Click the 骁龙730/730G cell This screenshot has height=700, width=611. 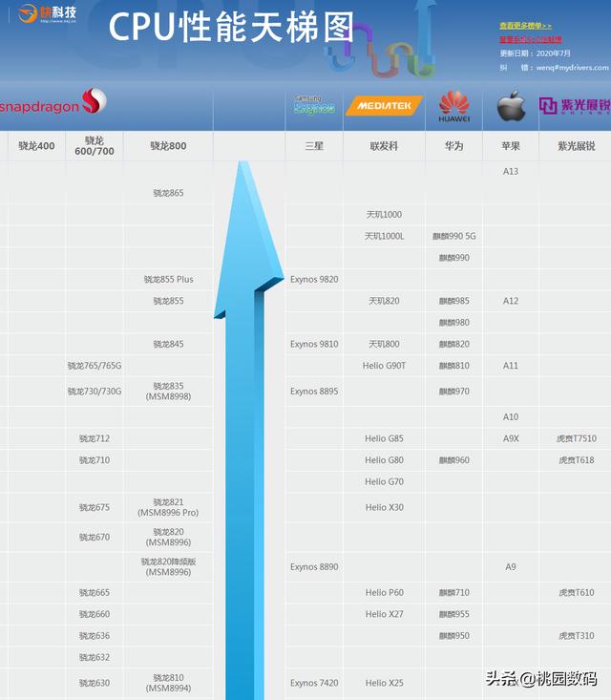(95, 392)
